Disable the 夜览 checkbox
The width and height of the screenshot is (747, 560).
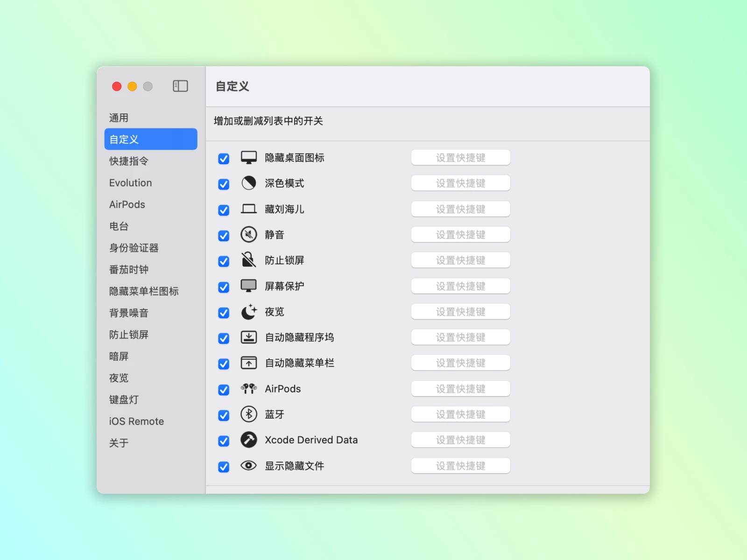tap(224, 313)
